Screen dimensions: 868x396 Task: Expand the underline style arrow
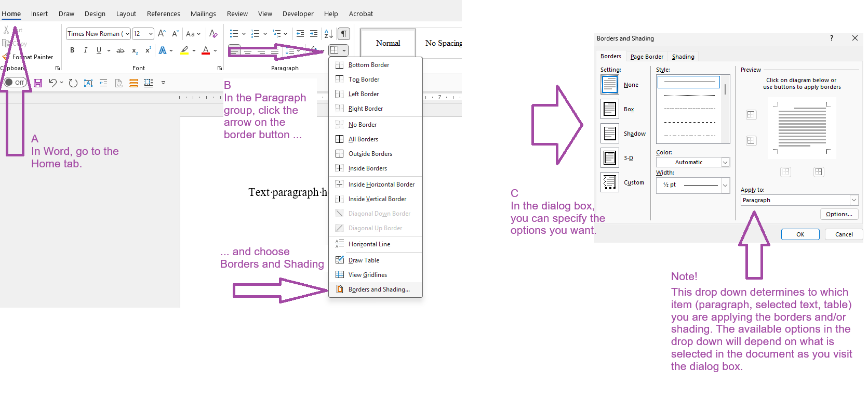[109, 50]
